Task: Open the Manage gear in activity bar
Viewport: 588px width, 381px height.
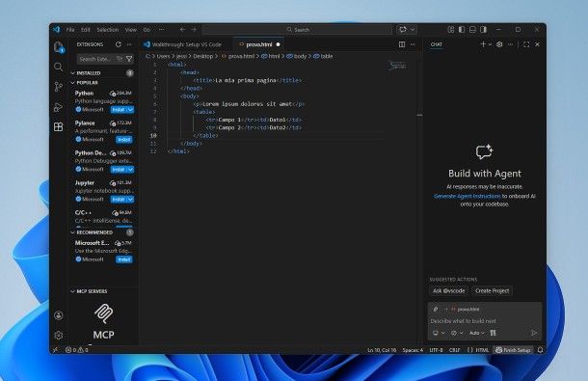Action: pos(58,335)
